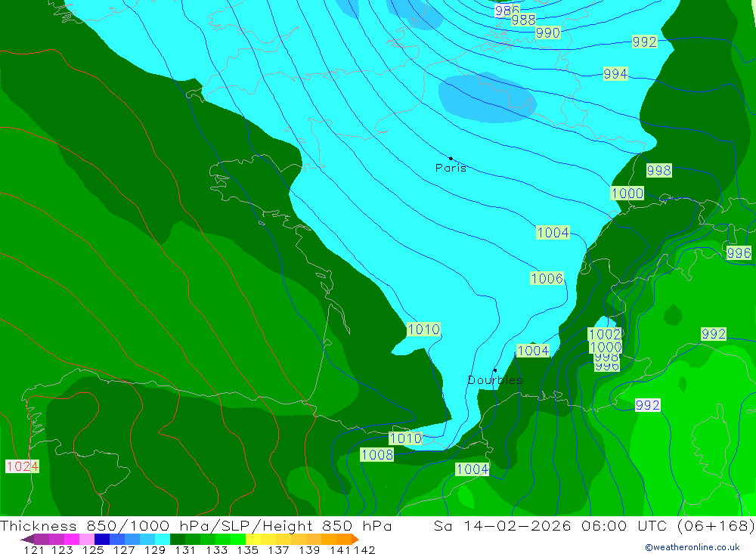
Task: Click the orange arrow at legend end
Action: 355,539
